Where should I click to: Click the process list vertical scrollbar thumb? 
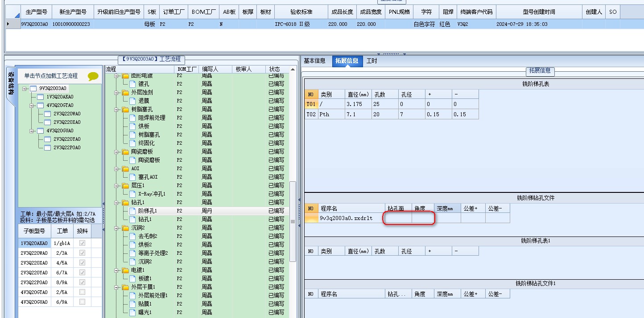293,221
